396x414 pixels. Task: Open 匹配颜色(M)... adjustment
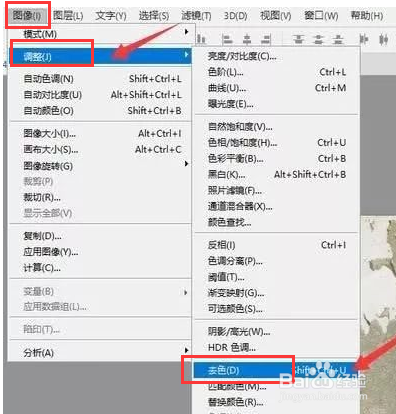point(277,386)
